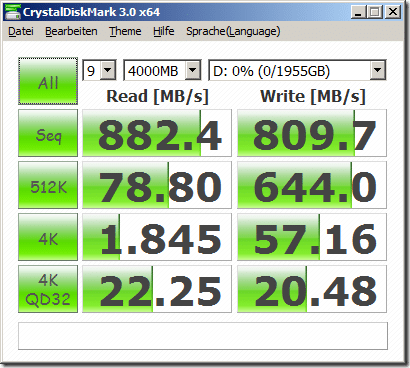Select the 512K write result 644.0

pyautogui.click(x=312, y=185)
